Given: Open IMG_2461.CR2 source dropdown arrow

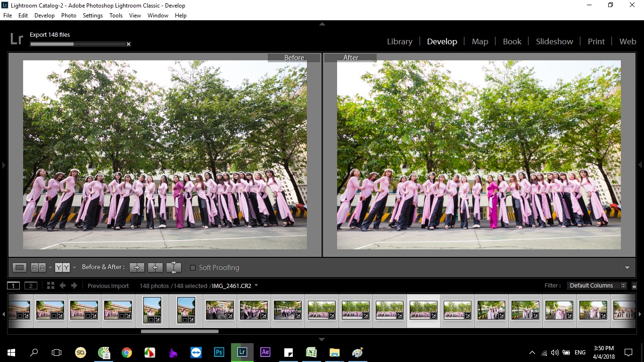Looking at the screenshot, I should click(x=256, y=286).
